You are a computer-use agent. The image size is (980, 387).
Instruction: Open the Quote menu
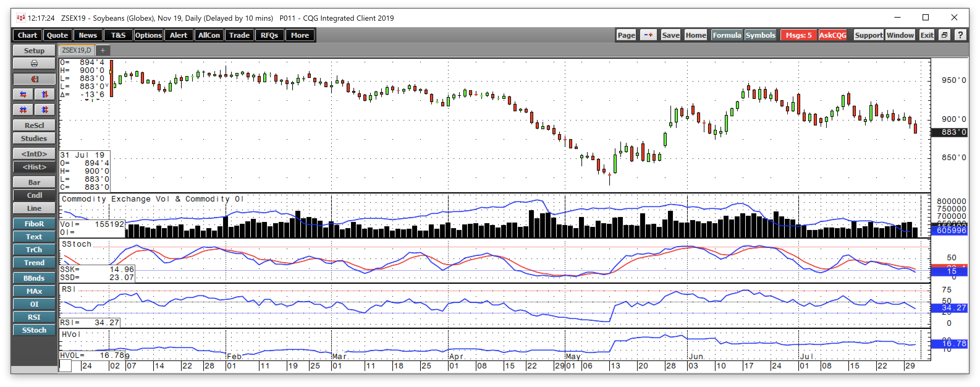coord(57,35)
